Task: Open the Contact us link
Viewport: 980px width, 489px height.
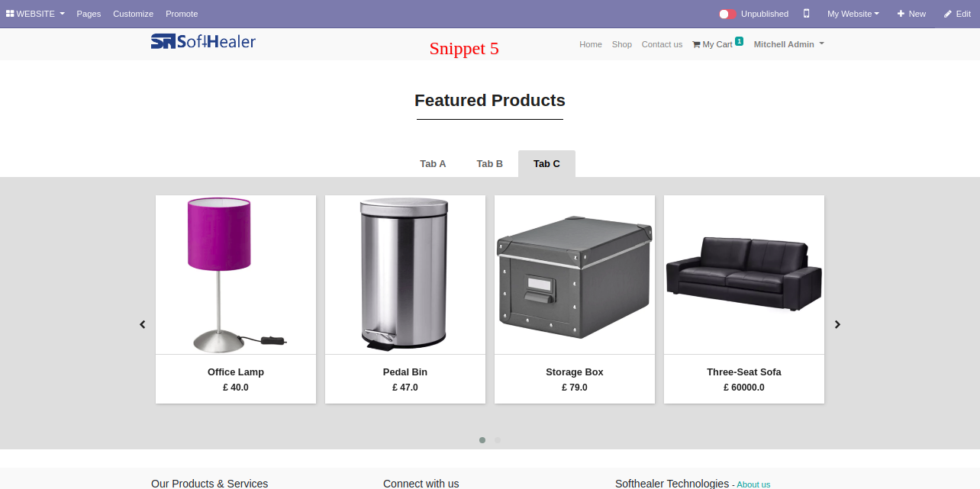Action: (662, 44)
